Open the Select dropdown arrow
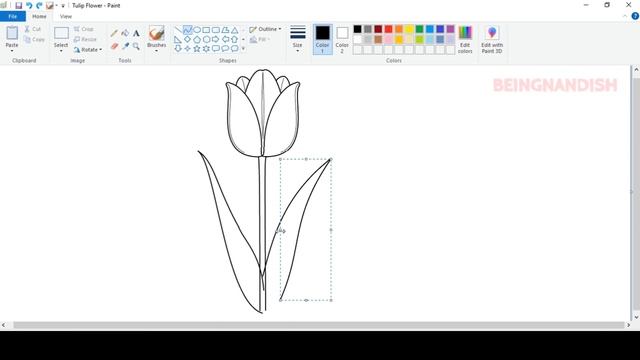This screenshot has height=360, width=640. click(61, 51)
